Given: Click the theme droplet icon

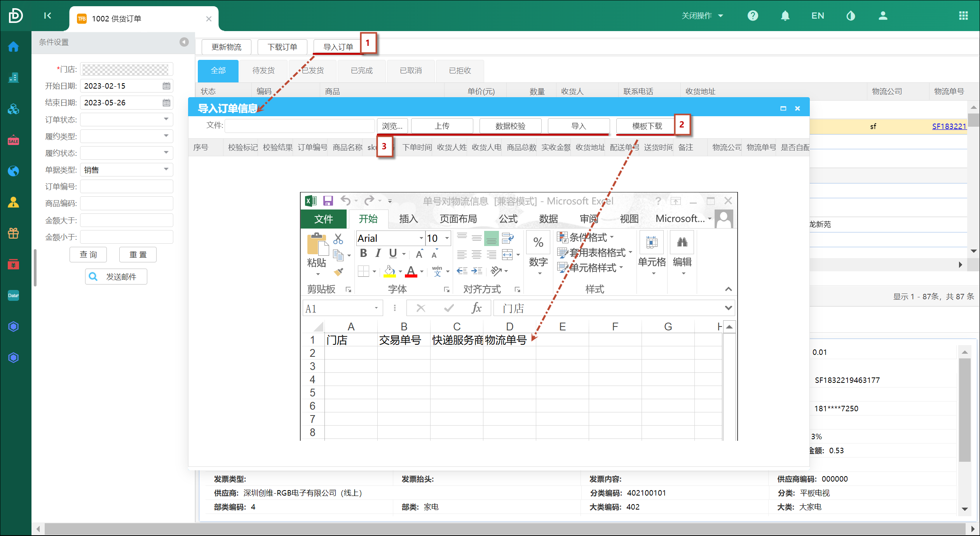Looking at the screenshot, I should 851,16.
